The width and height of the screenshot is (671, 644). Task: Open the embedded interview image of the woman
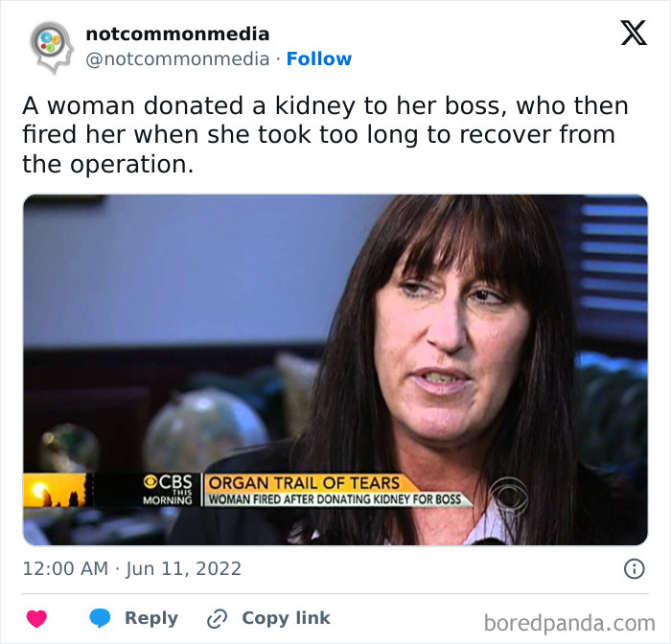point(335,370)
